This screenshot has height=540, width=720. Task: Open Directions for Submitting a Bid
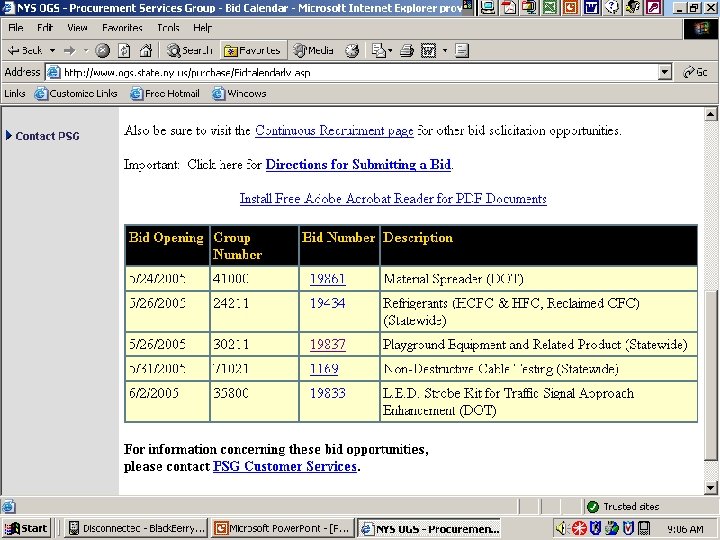tap(358, 164)
